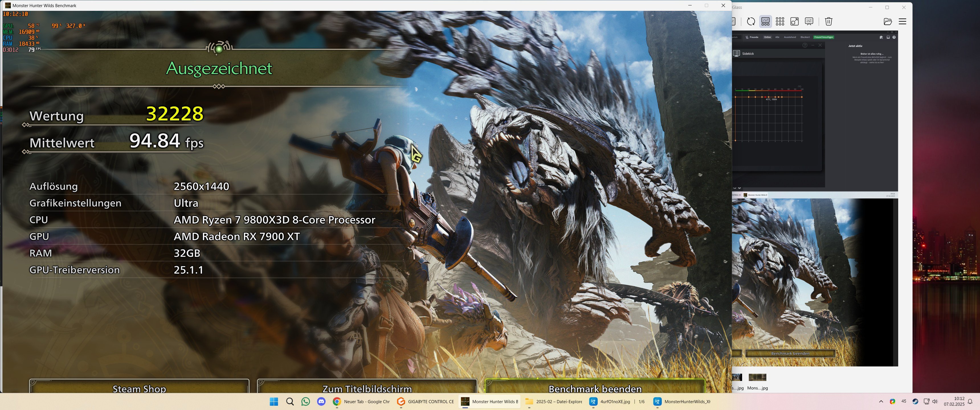Start slideshow with the presentation icon
The height and width of the screenshot is (410, 980).
pyautogui.click(x=809, y=22)
